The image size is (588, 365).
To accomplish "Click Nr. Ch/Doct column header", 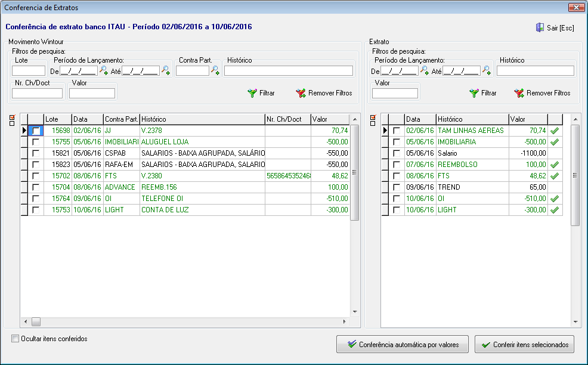I will [287, 119].
